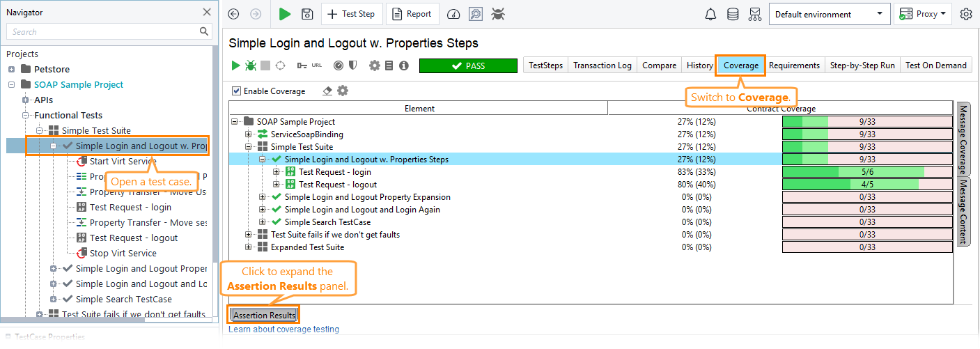Image resolution: width=980 pixels, height=349 pixels.
Task: Expand Petstore project in Navigator
Action: (x=12, y=70)
